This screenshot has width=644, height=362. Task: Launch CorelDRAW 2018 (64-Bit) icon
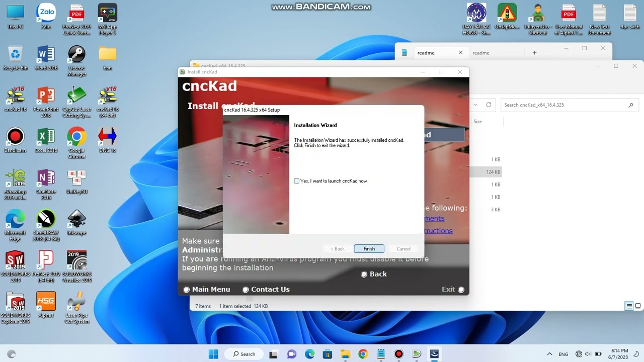(46, 226)
